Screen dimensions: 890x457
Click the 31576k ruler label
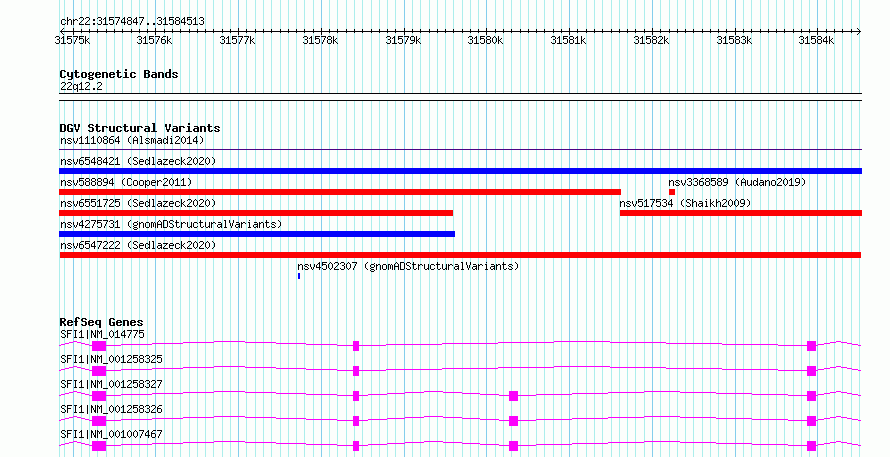154,40
